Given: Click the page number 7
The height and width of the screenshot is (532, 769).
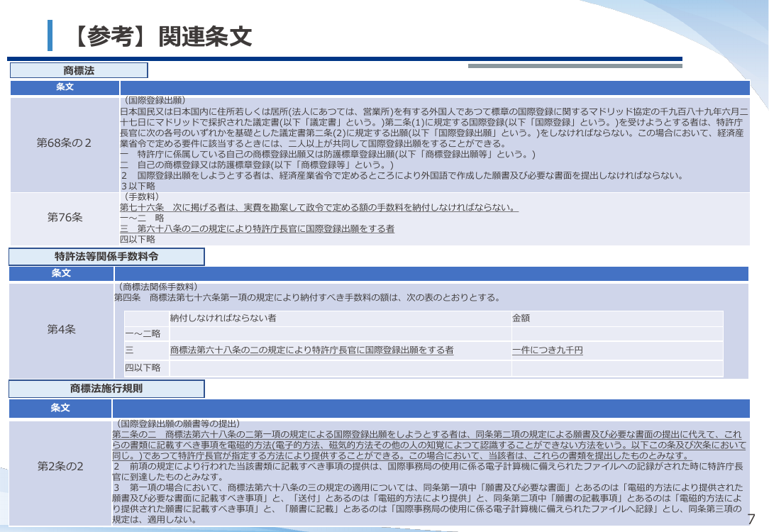Looking at the screenshot, I should tap(751, 519).
